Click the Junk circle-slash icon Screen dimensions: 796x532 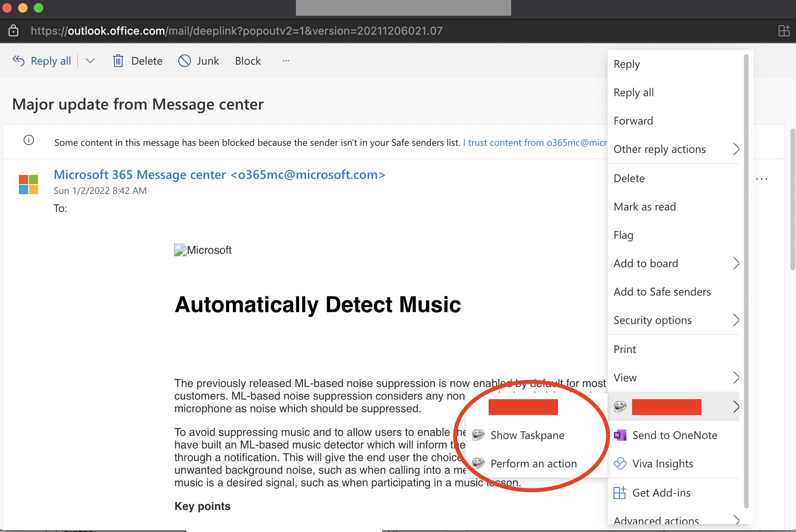(184, 61)
